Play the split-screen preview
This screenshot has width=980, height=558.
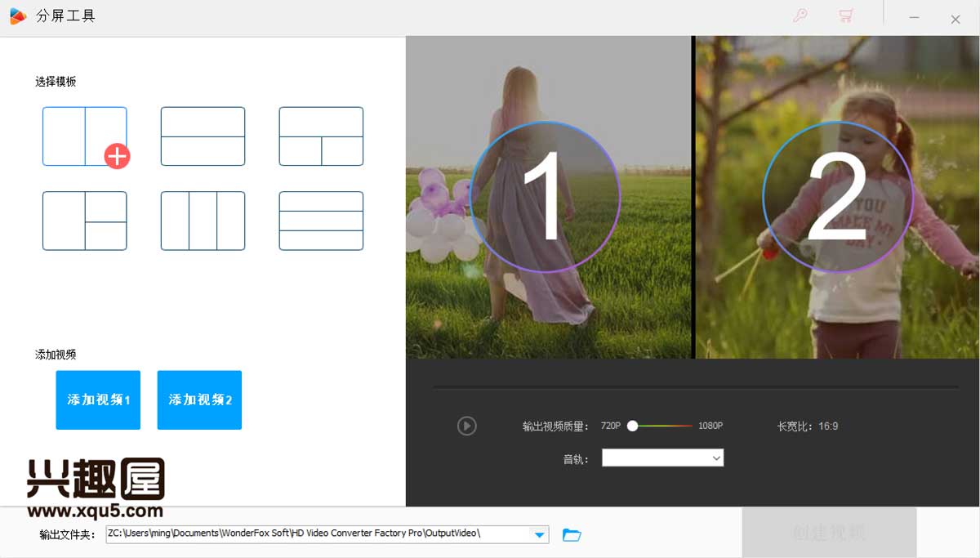pyautogui.click(x=466, y=426)
